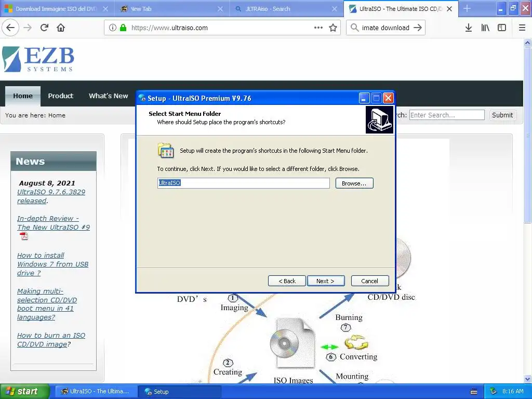Open the PDF icon under In-depth Review
Image resolution: width=532 pixels, height=399 pixels.
click(x=24, y=236)
